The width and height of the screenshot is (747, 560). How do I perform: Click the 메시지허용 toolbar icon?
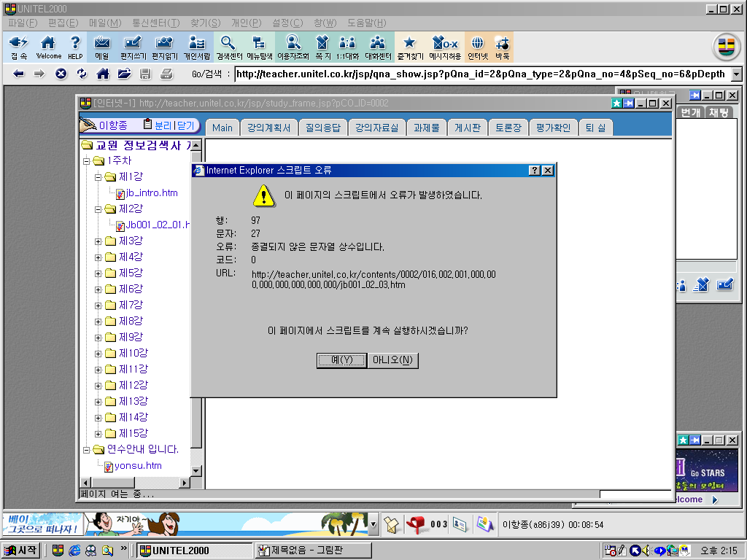[x=445, y=47]
